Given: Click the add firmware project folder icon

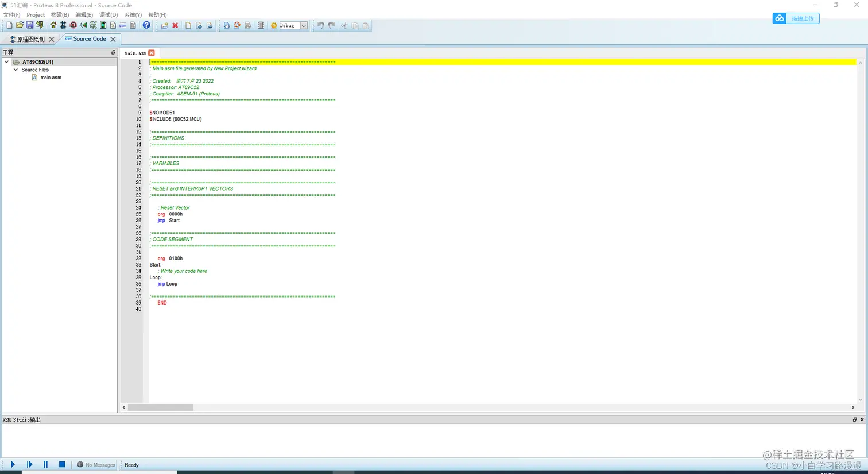Looking at the screenshot, I should [164, 25].
